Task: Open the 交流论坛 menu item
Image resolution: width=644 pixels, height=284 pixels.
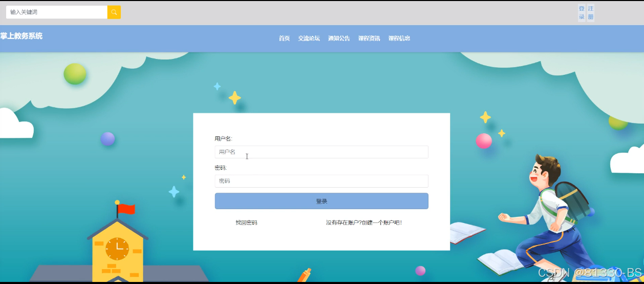Action: (x=309, y=38)
